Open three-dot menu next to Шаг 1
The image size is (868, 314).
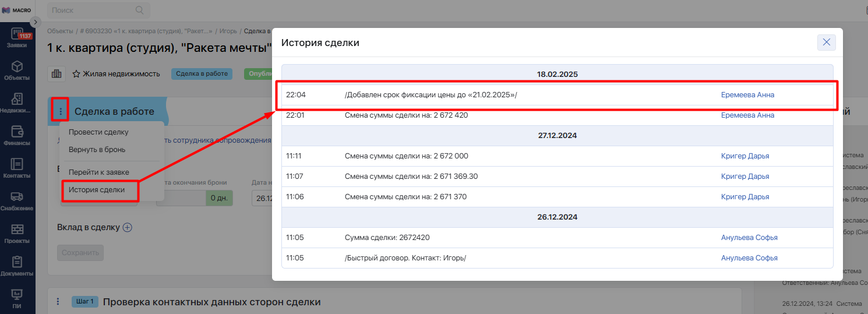pos(58,301)
